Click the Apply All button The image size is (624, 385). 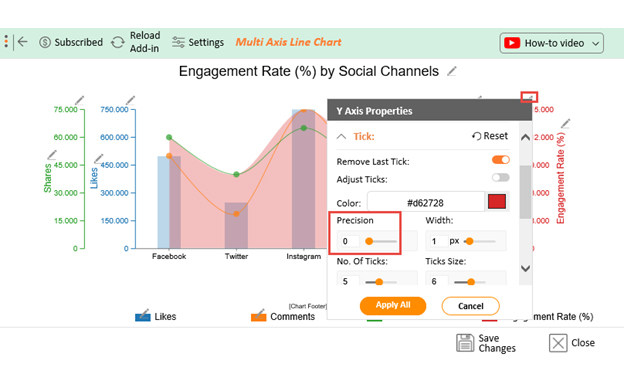[393, 305]
